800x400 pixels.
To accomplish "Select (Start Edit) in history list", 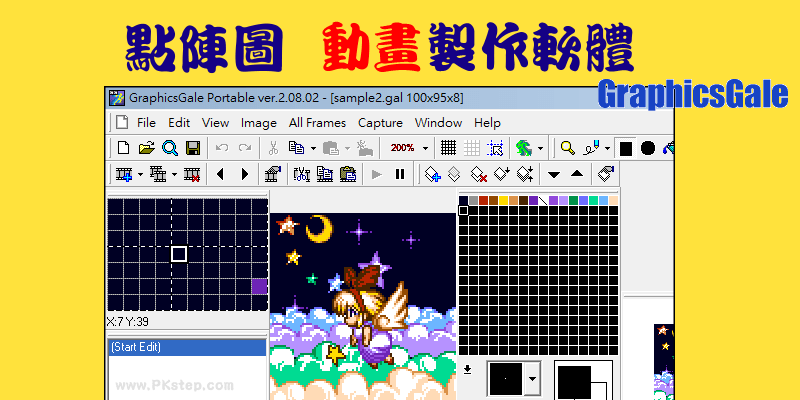I will pyautogui.click(x=187, y=347).
